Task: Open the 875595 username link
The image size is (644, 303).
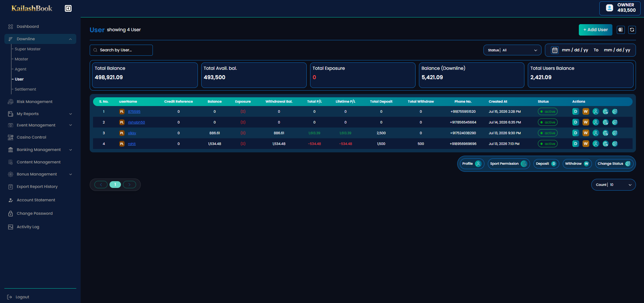Action: click(x=134, y=111)
